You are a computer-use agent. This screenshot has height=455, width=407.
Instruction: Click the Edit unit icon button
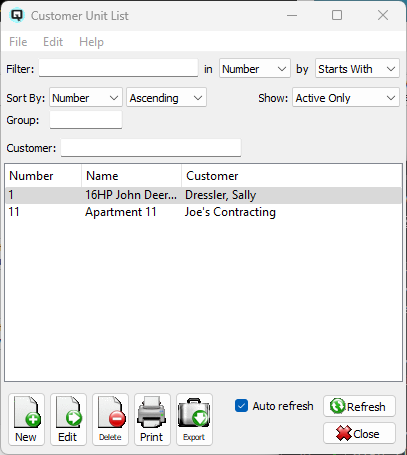point(68,419)
